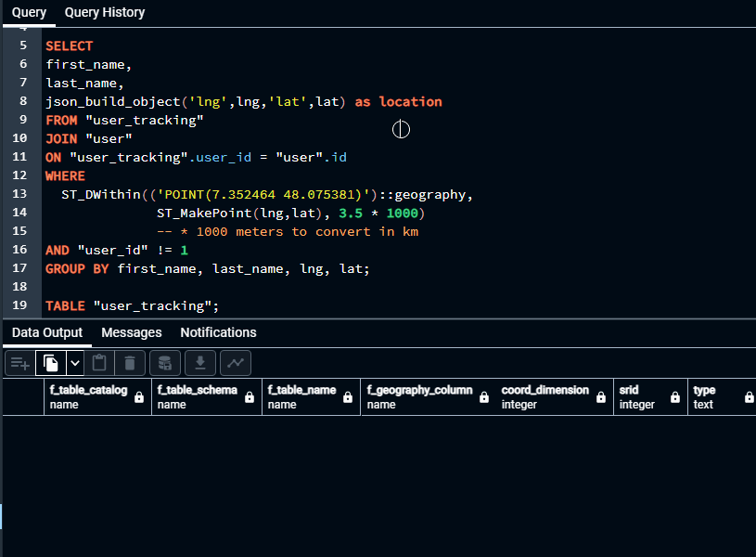Click 'first_name,' on line 6
The width and height of the screenshot is (756, 557).
pyautogui.click(x=88, y=65)
